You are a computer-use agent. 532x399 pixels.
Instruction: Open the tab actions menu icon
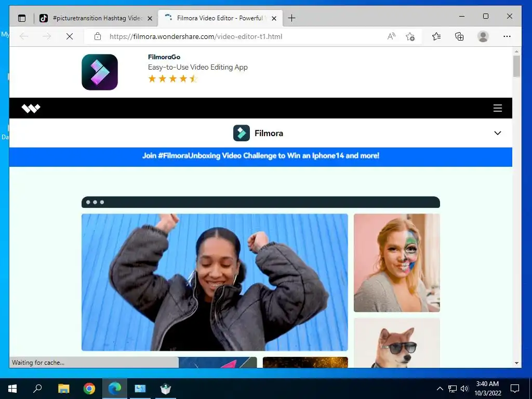pos(22,18)
